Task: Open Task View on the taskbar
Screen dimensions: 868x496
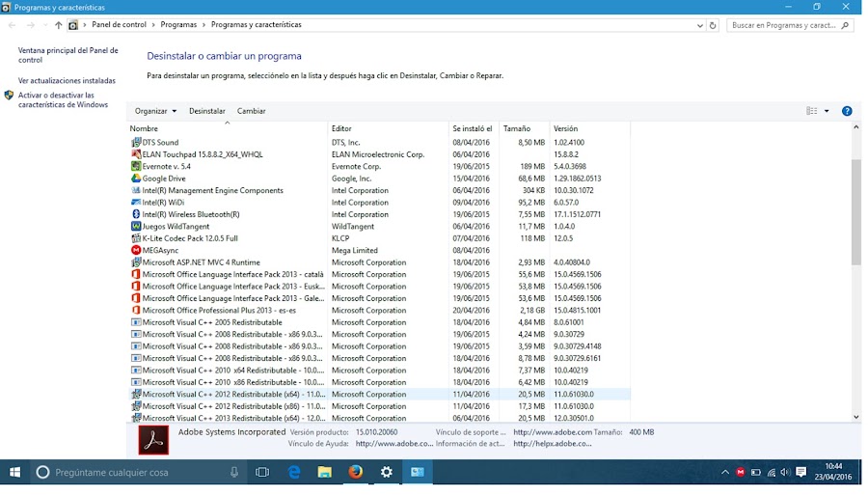Action: pos(262,472)
